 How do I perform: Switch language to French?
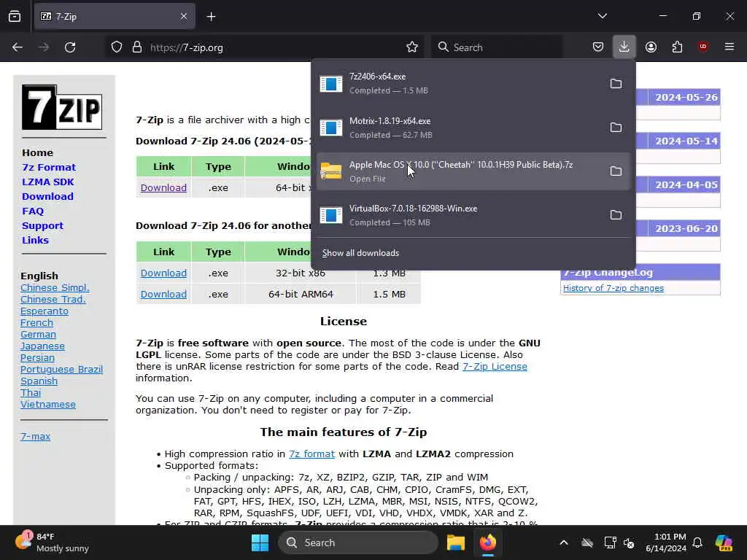pos(36,322)
